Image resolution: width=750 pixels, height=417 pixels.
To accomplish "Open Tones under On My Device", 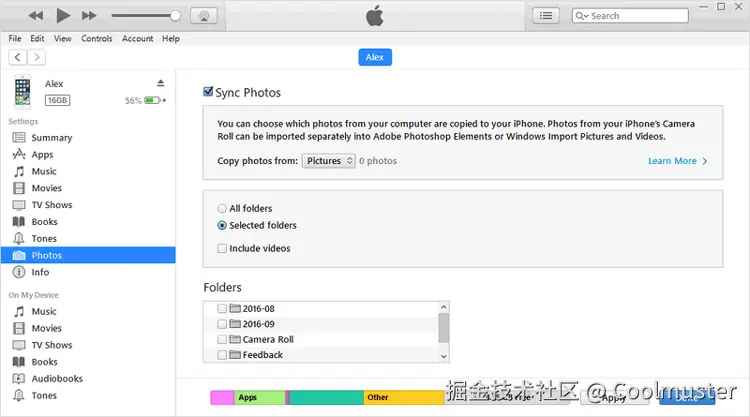I will (88, 395).
